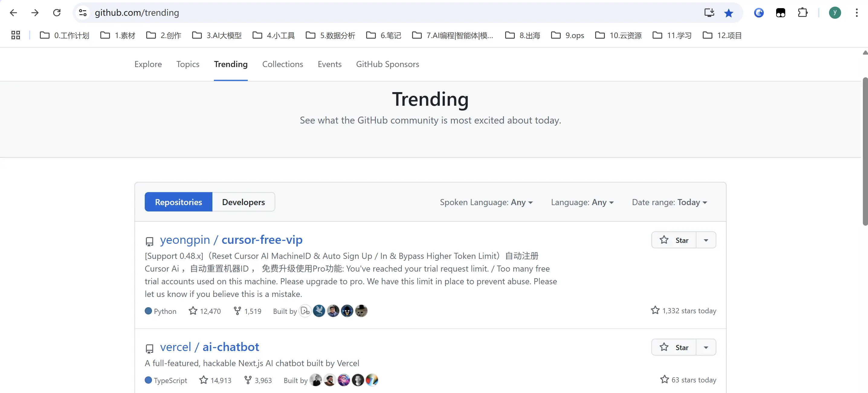Open the vercel / ai-chatbot repository link
The image size is (868, 393).
[x=209, y=347]
